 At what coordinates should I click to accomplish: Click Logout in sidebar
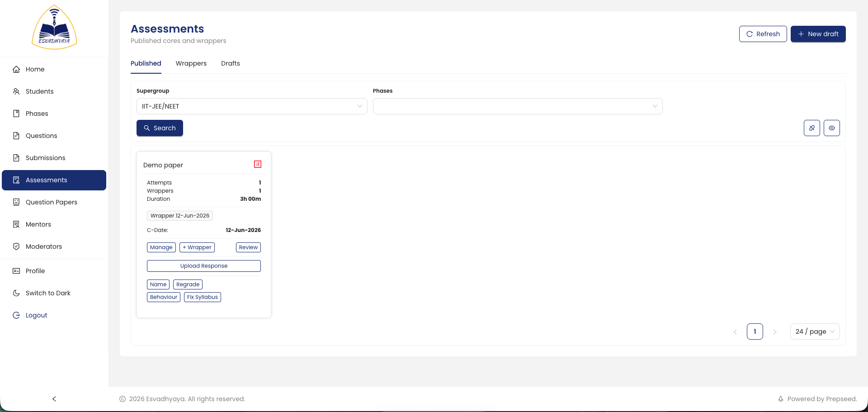click(54, 315)
